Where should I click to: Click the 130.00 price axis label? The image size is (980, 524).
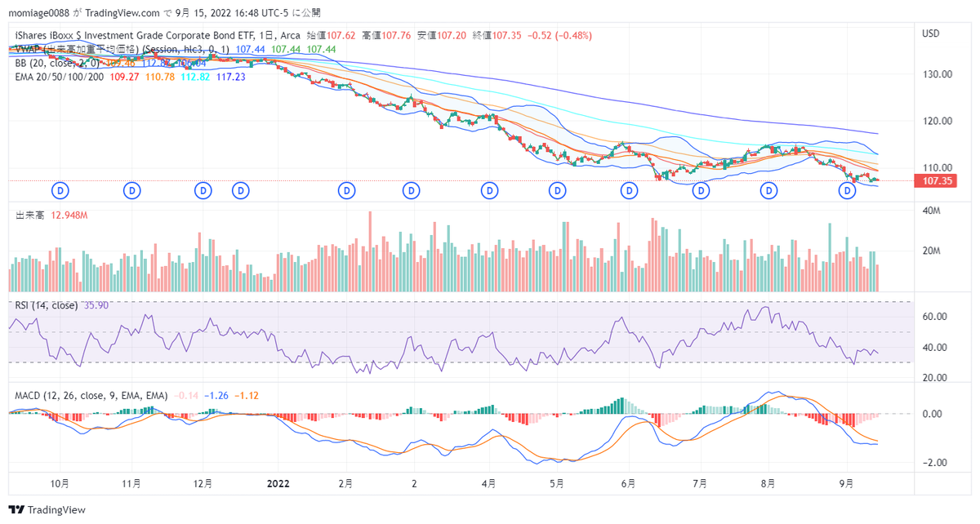(938, 74)
